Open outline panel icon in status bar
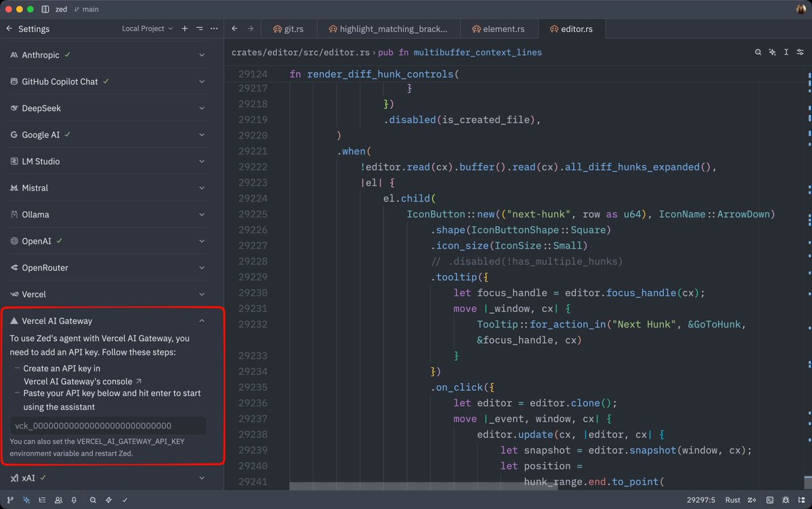The width and height of the screenshot is (812, 509). click(x=43, y=500)
